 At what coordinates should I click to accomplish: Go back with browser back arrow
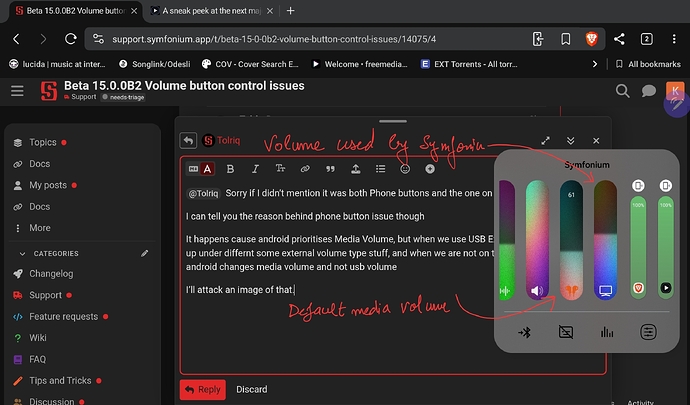[16, 39]
